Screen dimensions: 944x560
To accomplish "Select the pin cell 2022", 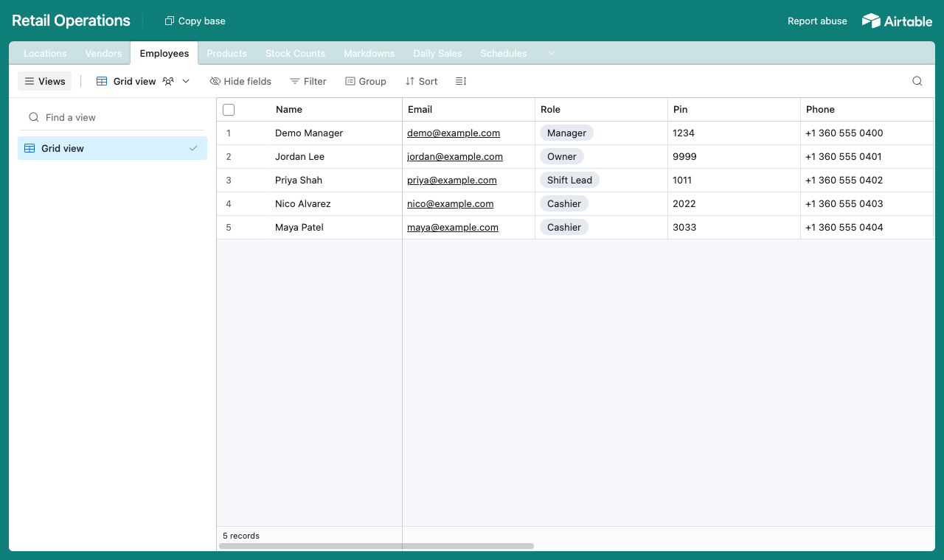I will tap(735, 204).
